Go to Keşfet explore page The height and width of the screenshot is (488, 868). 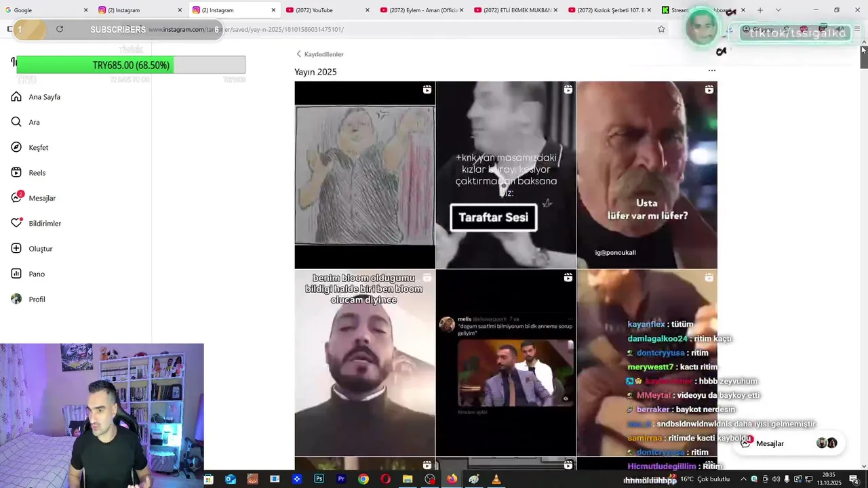(x=30, y=147)
